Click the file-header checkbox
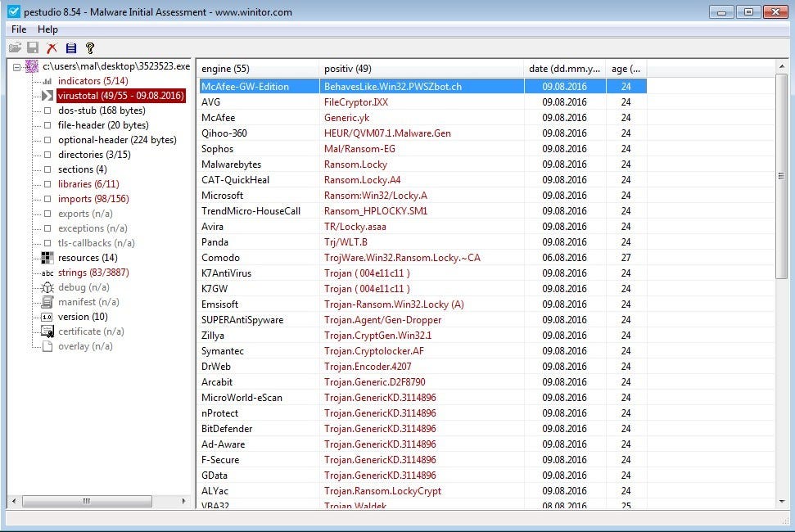 click(x=47, y=125)
